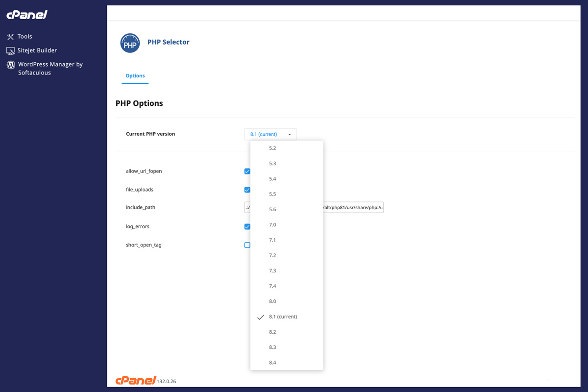Click the PHP Selector gauge icon
This screenshot has width=588, height=392.
[x=130, y=43]
